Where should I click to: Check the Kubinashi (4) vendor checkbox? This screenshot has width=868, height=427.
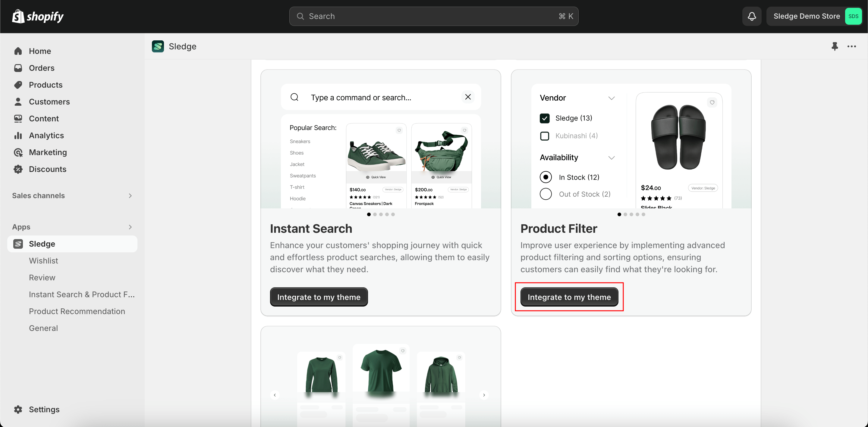pos(545,136)
